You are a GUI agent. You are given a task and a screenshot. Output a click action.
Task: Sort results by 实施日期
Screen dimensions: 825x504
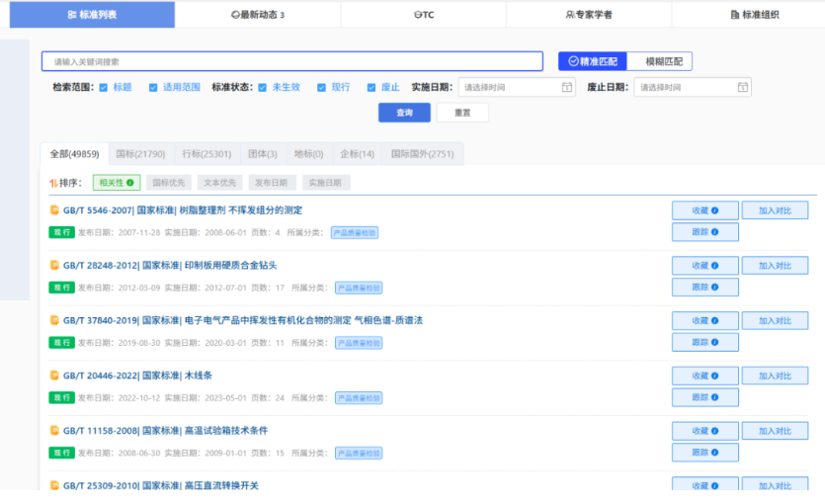click(x=325, y=183)
